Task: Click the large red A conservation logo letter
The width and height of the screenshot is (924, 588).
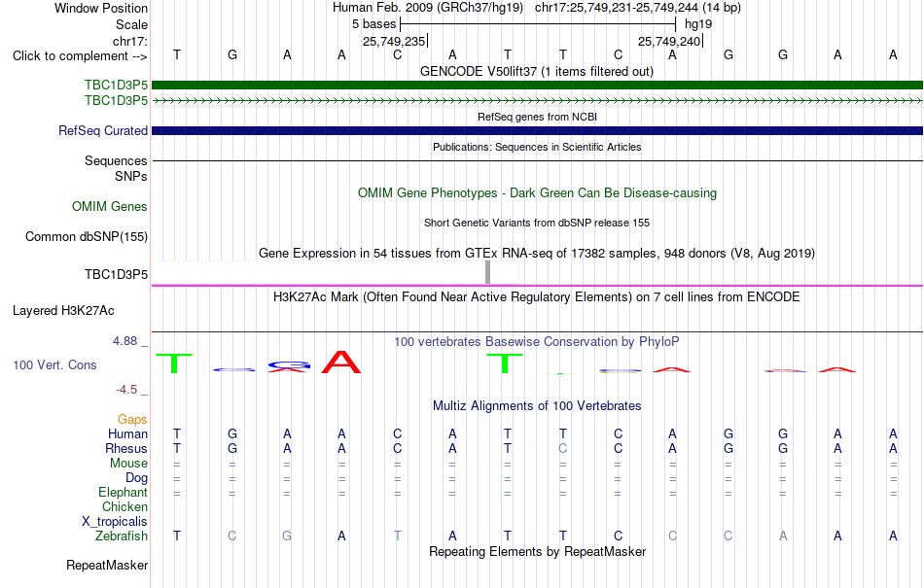Action: point(341,362)
